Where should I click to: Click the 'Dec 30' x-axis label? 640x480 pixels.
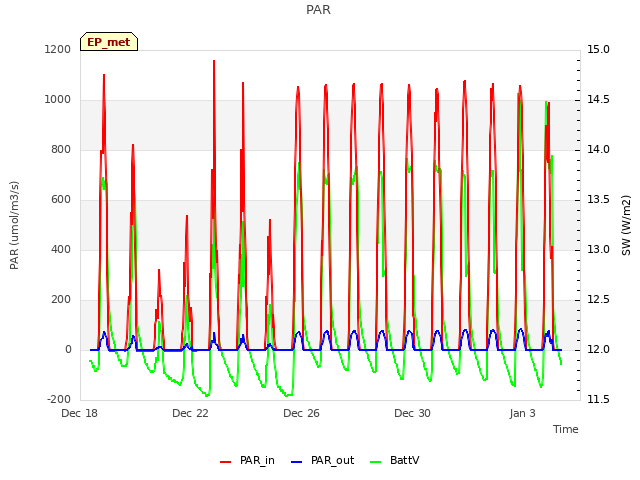tap(413, 413)
